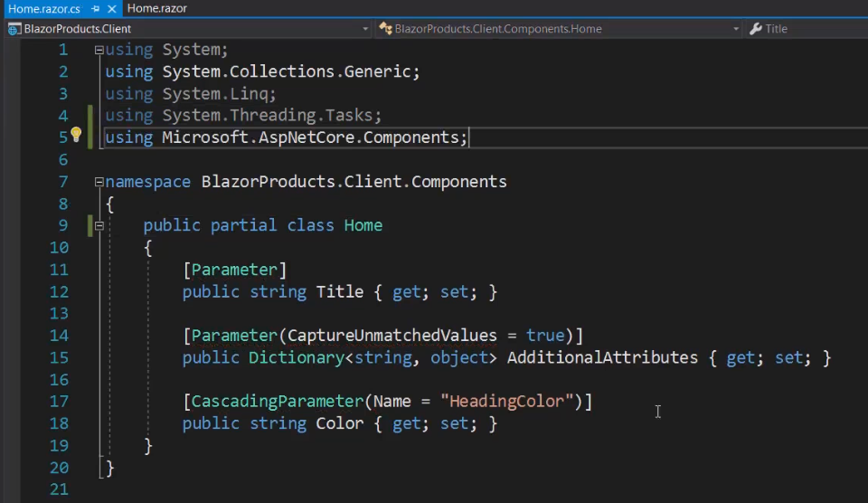Click line number 21 in the gutter
The image size is (868, 503).
click(x=60, y=489)
